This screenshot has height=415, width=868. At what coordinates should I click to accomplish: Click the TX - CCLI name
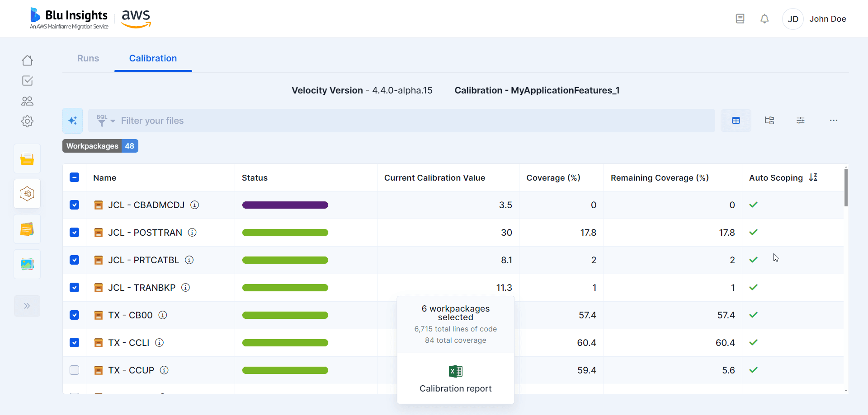[x=129, y=343]
